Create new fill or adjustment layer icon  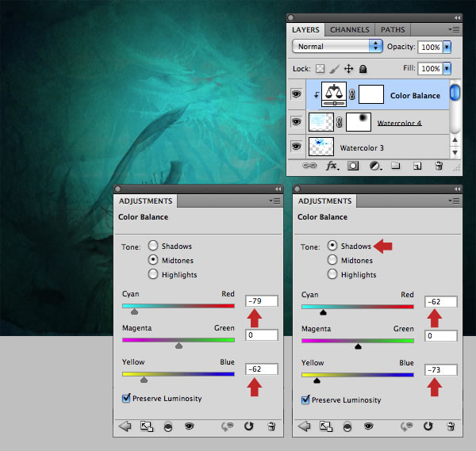[x=375, y=166]
